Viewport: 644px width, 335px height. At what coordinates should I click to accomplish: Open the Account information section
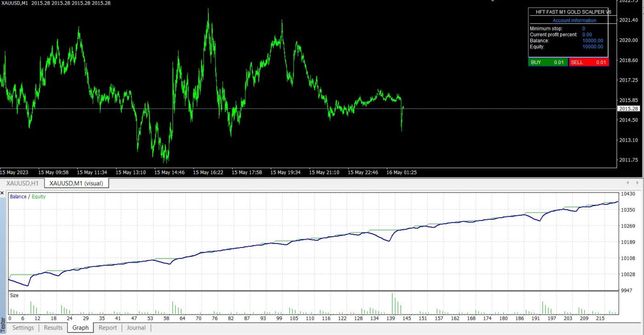point(574,20)
